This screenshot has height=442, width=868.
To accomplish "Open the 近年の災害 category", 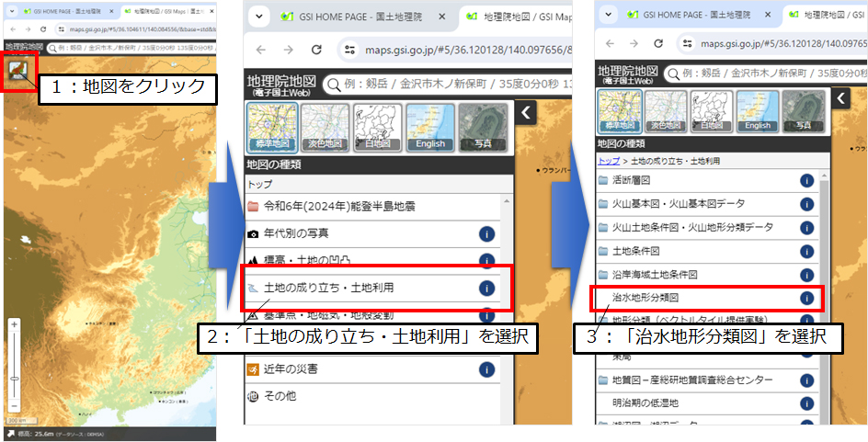I will coord(373,369).
